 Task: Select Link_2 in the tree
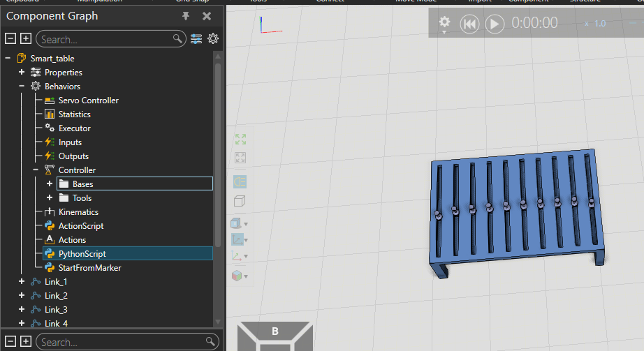point(56,296)
